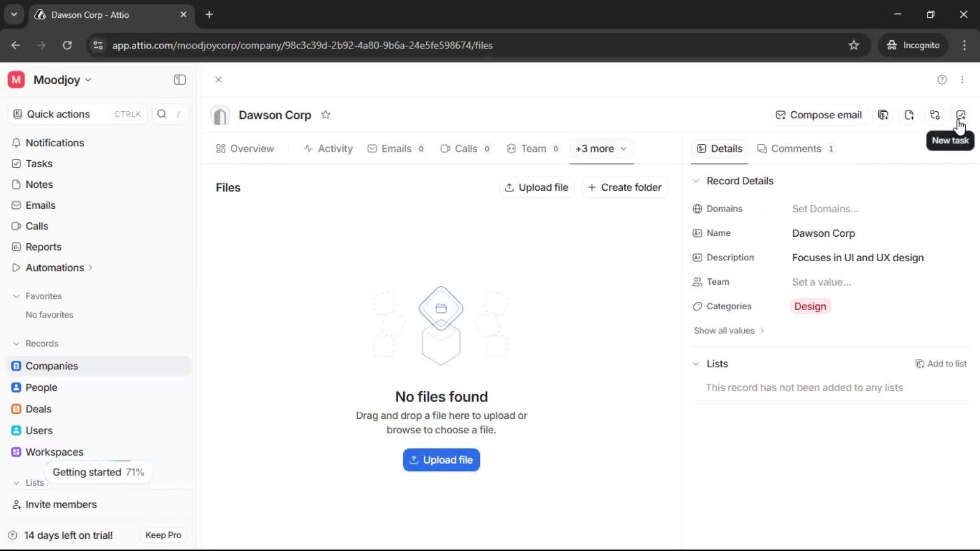This screenshot has width=980, height=551.
Task: Open the Activity tab for Dawson Corp
Action: (x=329, y=148)
